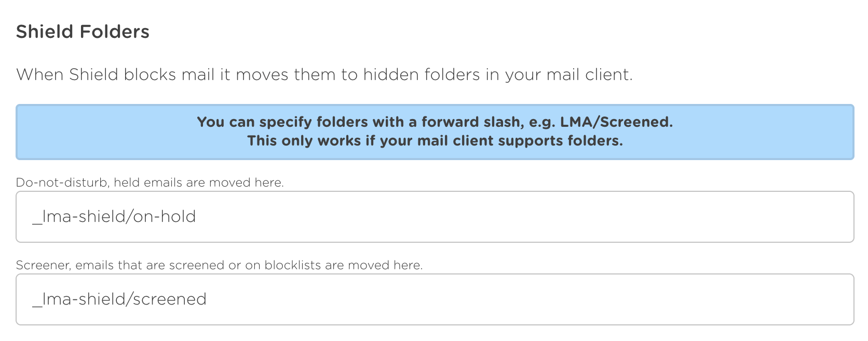Click the Do-not-disturb on-hold folder input field
The image size is (868, 341).
(x=435, y=217)
